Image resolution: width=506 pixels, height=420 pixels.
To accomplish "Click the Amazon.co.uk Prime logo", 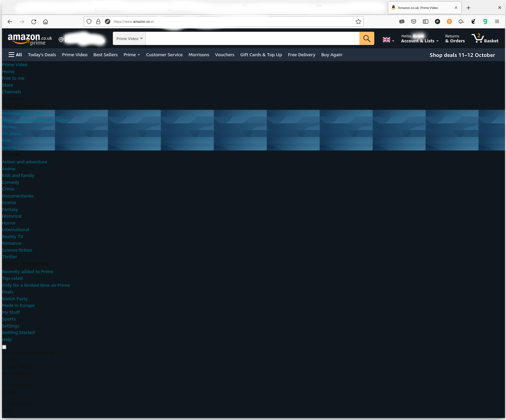I will pyautogui.click(x=30, y=39).
